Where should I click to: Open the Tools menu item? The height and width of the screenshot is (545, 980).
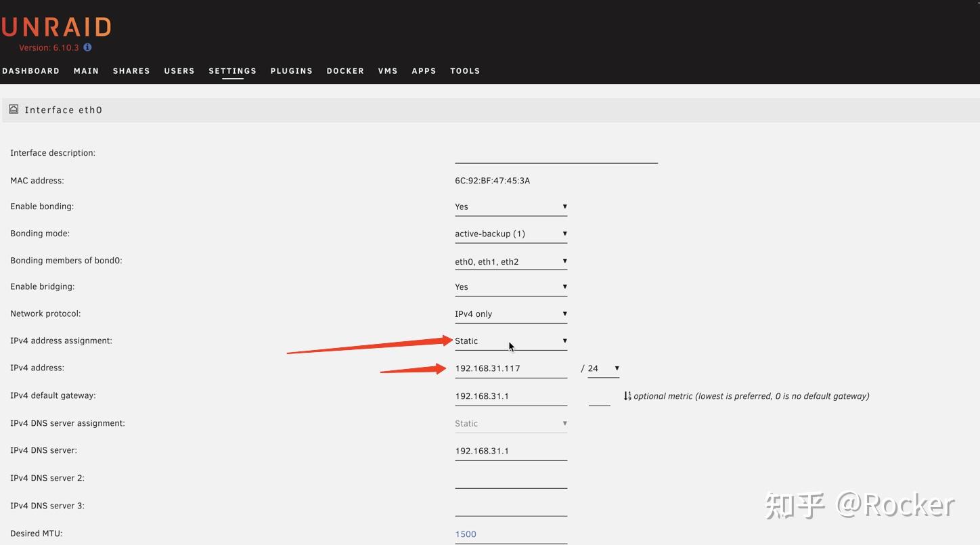tap(465, 71)
